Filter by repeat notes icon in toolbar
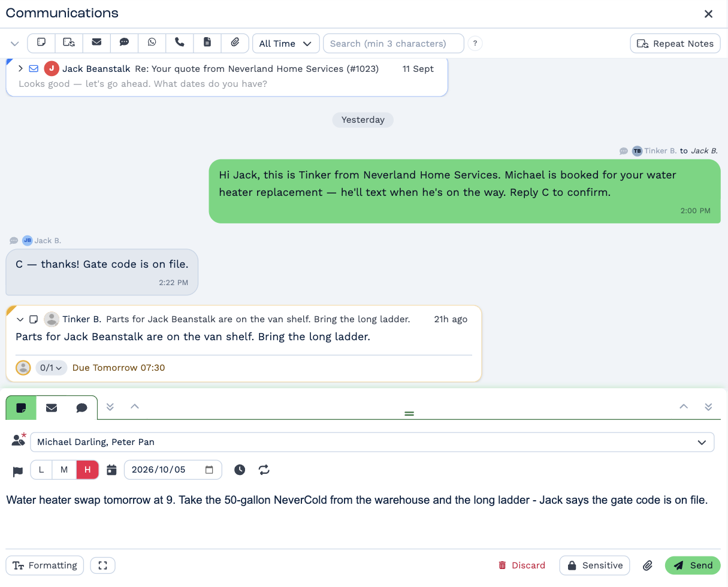The width and height of the screenshot is (728, 587). click(69, 43)
